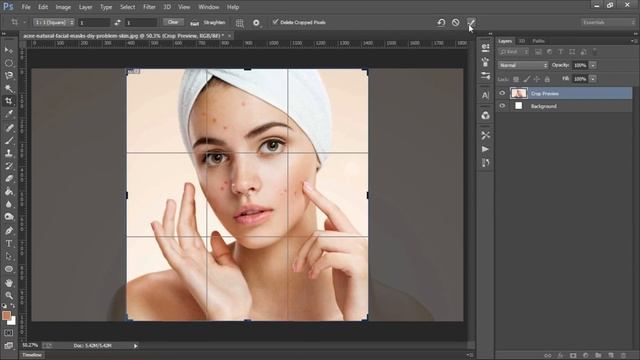Open the Timeline tab
Viewport: 640px width, 360px height.
tap(32, 355)
